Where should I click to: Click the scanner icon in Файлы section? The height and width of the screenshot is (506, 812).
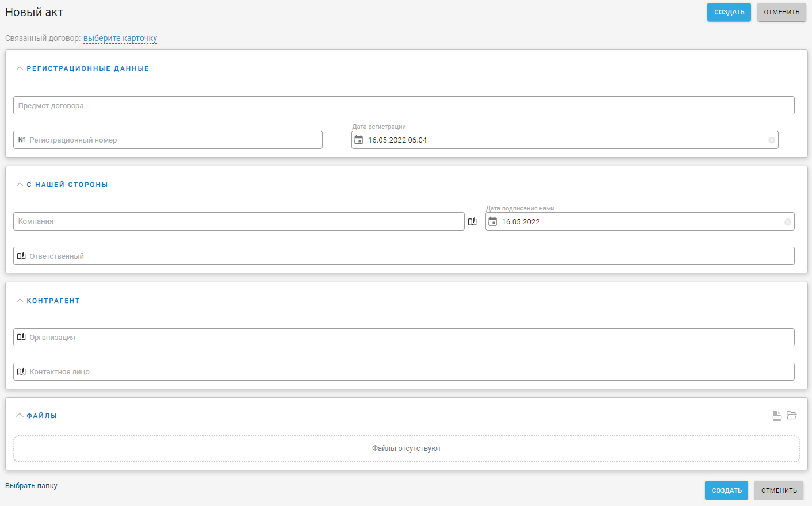click(x=776, y=416)
